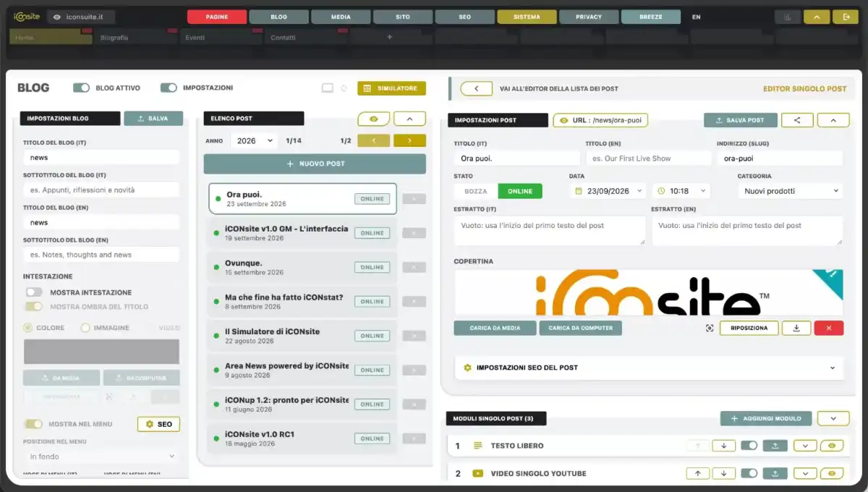Click the share icon button next to Salva Post
The width and height of the screenshot is (868, 492).
pyautogui.click(x=797, y=120)
